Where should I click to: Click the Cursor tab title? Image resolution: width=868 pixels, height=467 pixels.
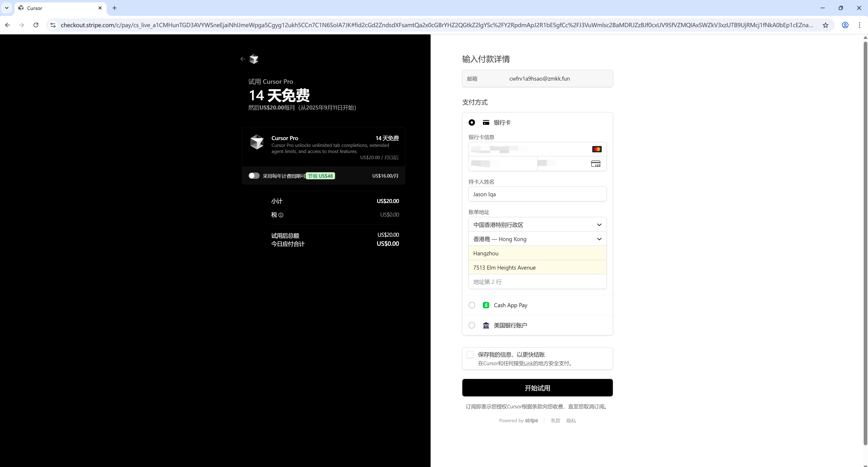coord(35,8)
